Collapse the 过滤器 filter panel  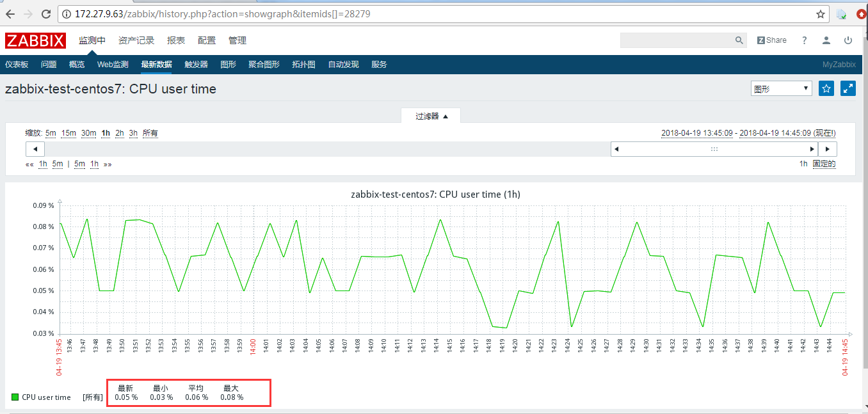tap(431, 116)
